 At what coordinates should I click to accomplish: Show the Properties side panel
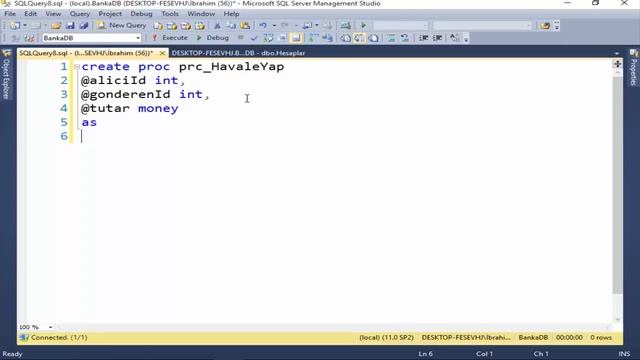(x=633, y=68)
